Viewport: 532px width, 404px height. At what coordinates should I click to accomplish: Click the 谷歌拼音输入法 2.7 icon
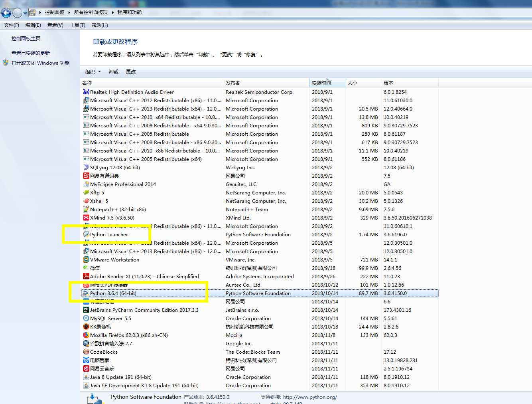click(x=86, y=343)
